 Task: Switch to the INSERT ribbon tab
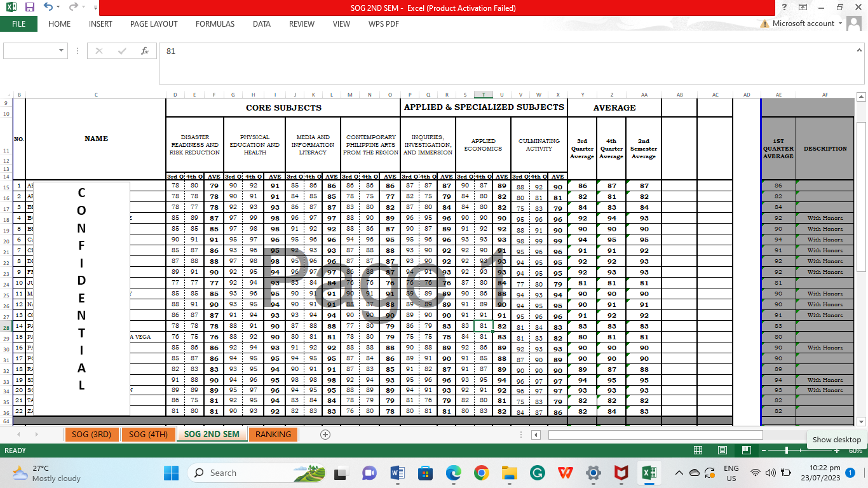click(x=100, y=24)
